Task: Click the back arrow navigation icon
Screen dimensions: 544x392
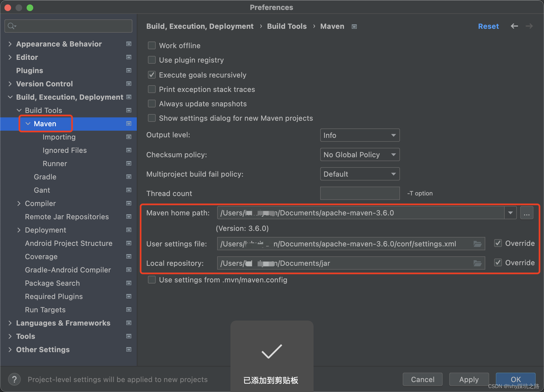Action: (514, 26)
